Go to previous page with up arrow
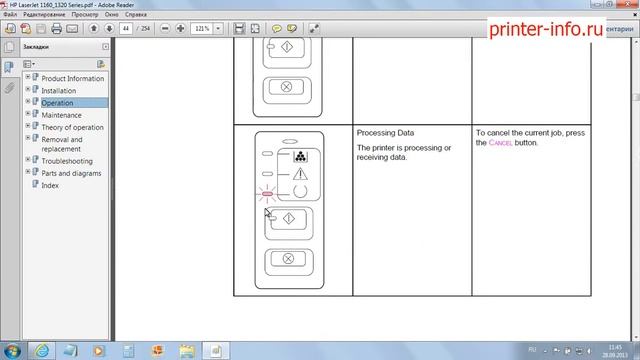Image resolution: width=640 pixels, height=360 pixels. pyautogui.click(x=94, y=29)
